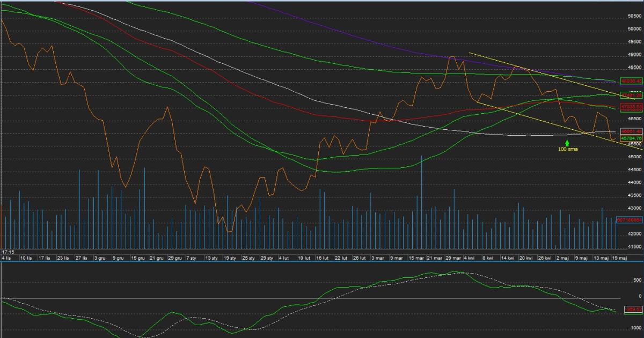Image resolution: width=644 pixels, height=338 pixels.
Task: Click the 17:15 time label
Action: coord(8,252)
